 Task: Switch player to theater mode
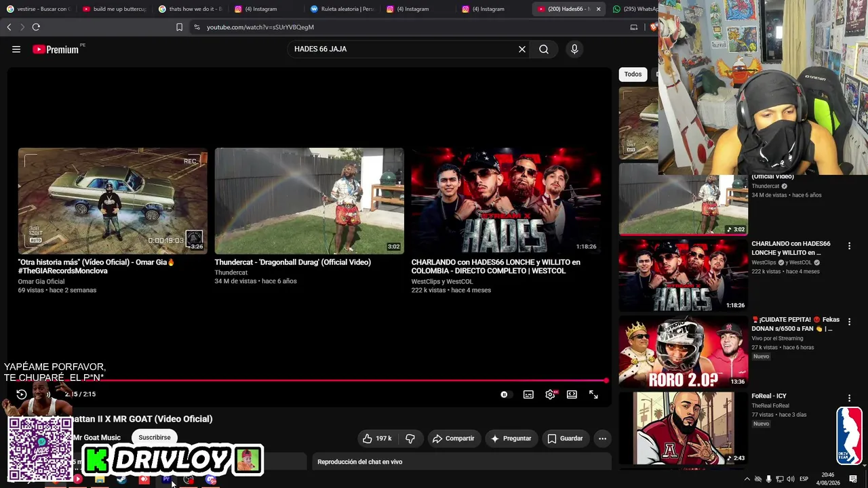click(x=572, y=394)
